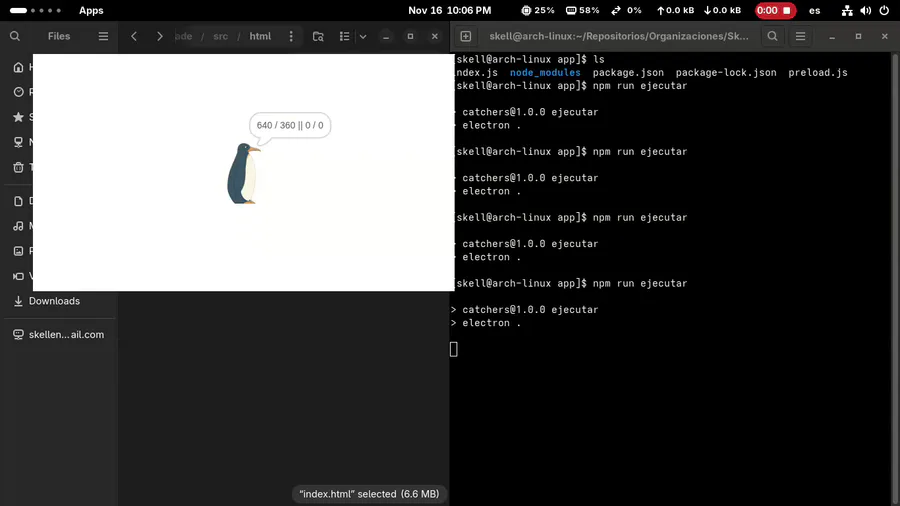Open the clock 'Nov 16 10:06 PM'
The image size is (900, 506).
coord(449,10)
